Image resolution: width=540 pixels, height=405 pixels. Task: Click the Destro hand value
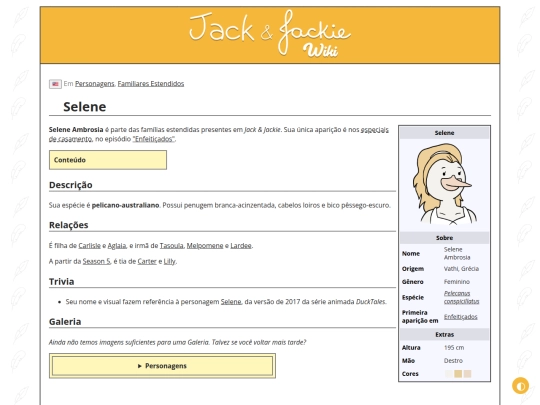[x=453, y=361]
